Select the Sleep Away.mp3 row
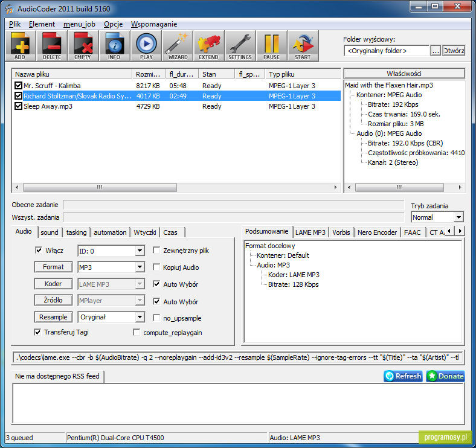 (x=176, y=106)
